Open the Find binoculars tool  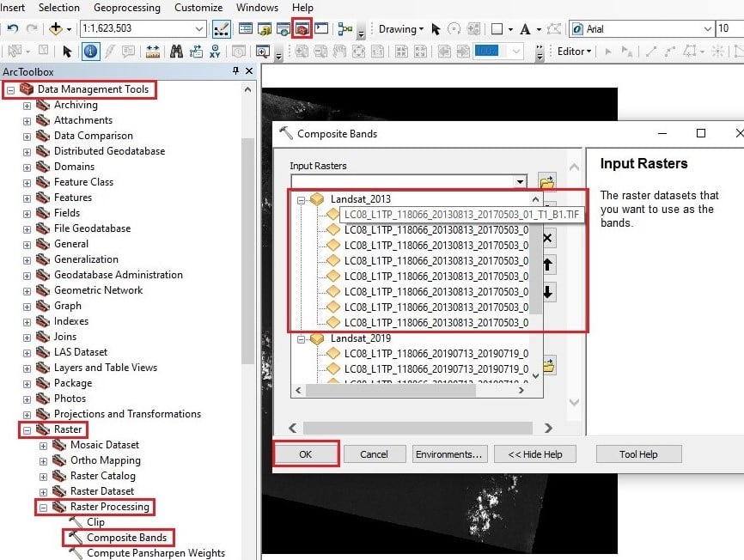click(x=176, y=52)
